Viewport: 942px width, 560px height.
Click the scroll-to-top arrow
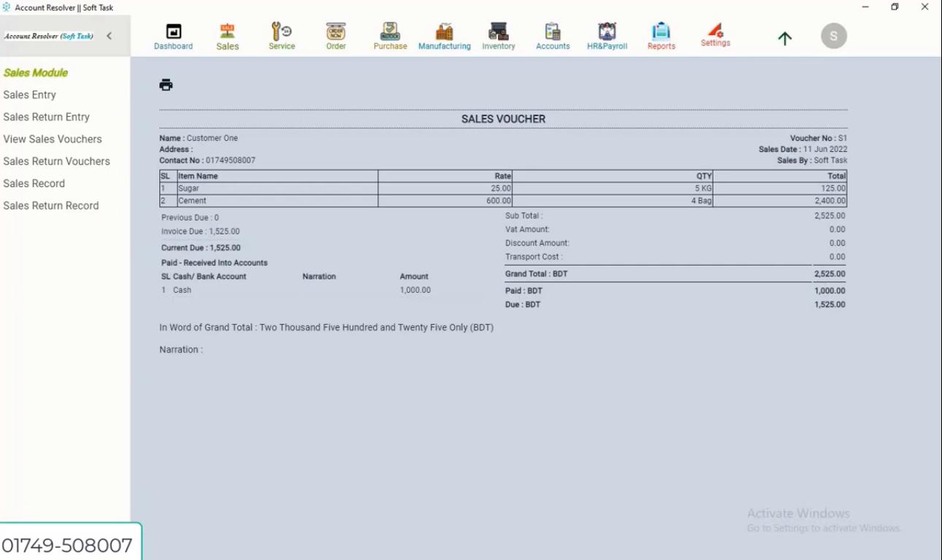[784, 39]
